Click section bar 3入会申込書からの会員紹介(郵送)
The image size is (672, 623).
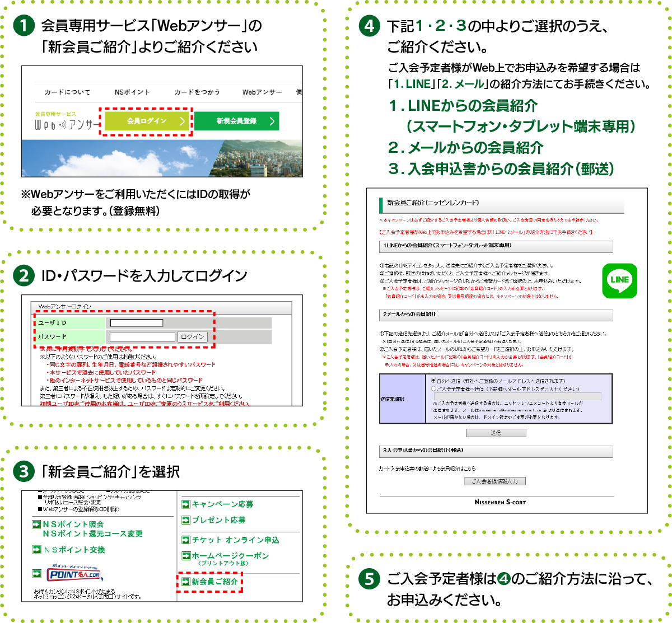click(496, 451)
